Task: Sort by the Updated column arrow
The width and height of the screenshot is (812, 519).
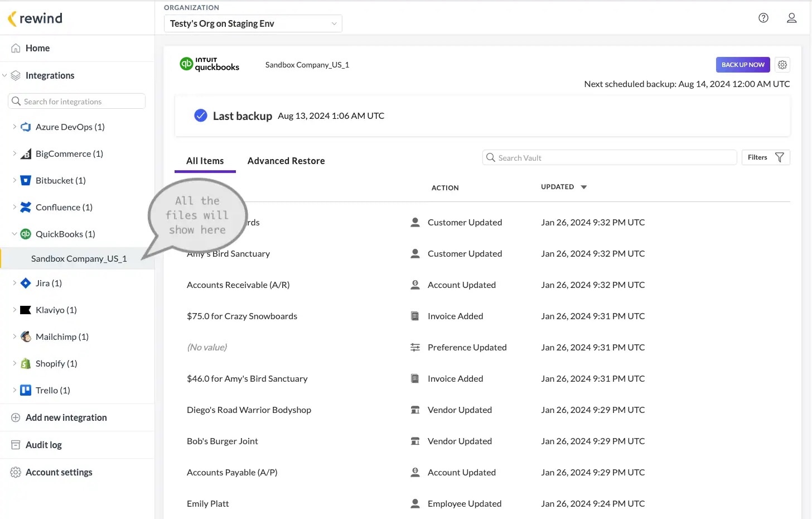Action: click(584, 187)
